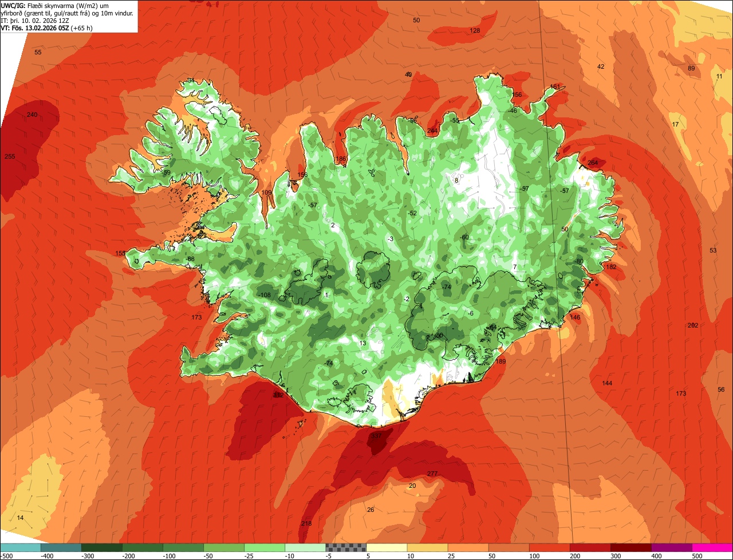Click the teal swatch between -500 and -400
The height and width of the screenshot is (560, 733).
click(21, 547)
